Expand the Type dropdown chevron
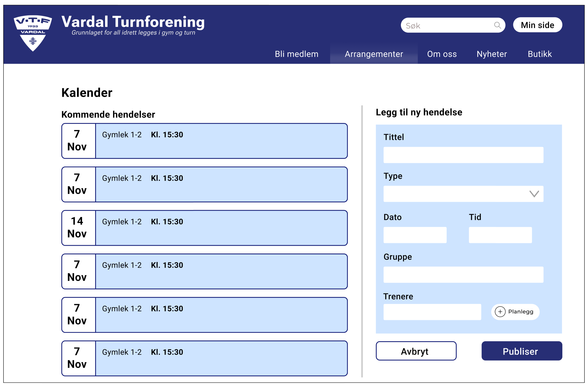This screenshot has width=588, height=387. (x=534, y=194)
